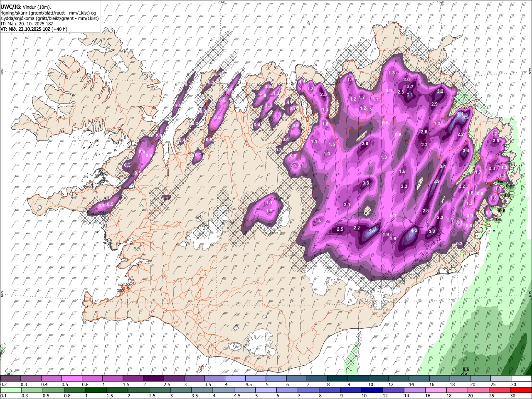Click the 20W longitude label at top
The width and height of the screenshot is (532, 399).
(x=221, y=2)
